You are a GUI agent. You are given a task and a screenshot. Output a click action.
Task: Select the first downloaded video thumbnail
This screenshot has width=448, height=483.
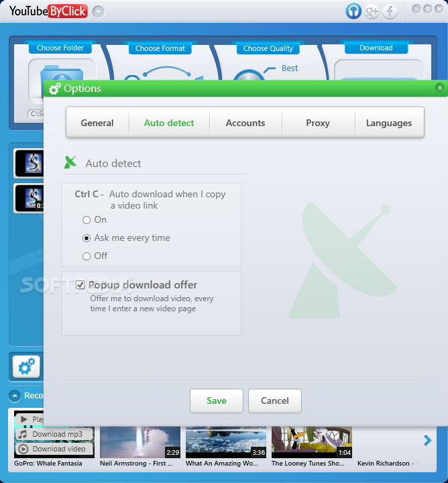[30, 163]
